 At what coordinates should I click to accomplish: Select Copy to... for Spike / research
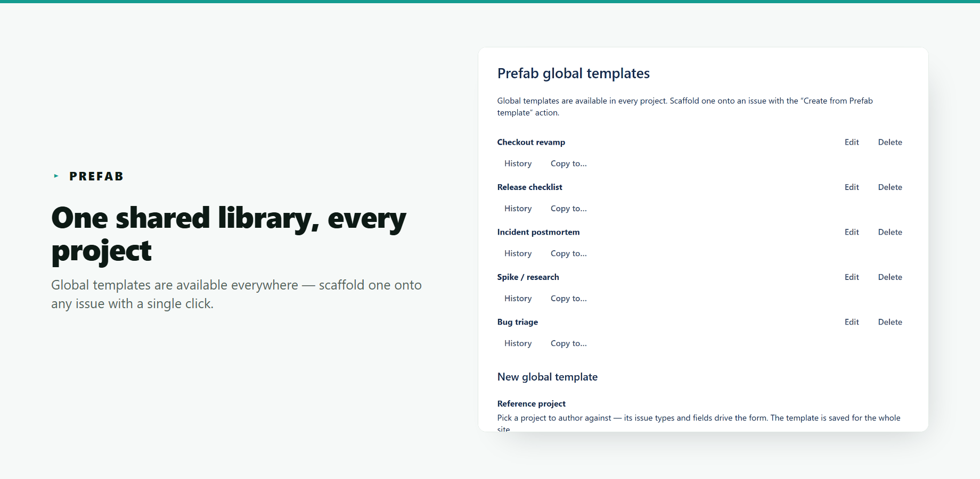pos(568,299)
